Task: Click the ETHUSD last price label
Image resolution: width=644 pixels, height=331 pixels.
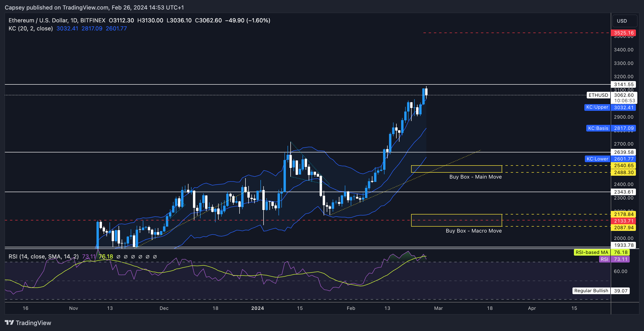Action: pos(598,95)
